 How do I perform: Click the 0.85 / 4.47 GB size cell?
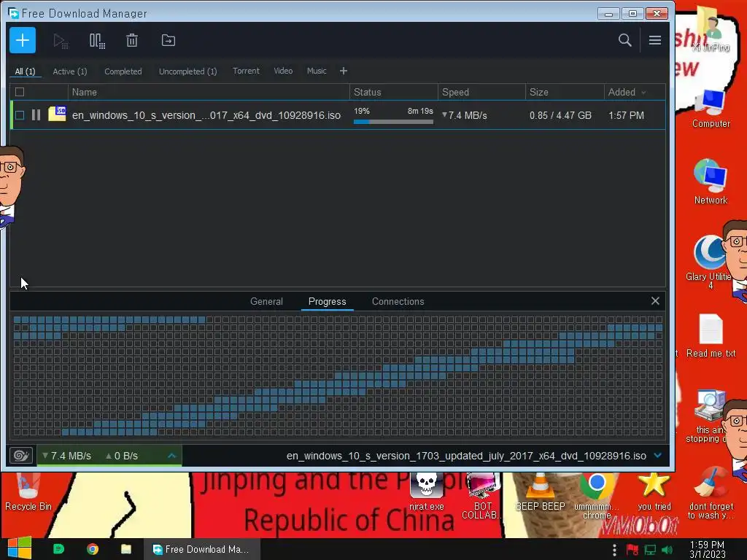(x=560, y=115)
